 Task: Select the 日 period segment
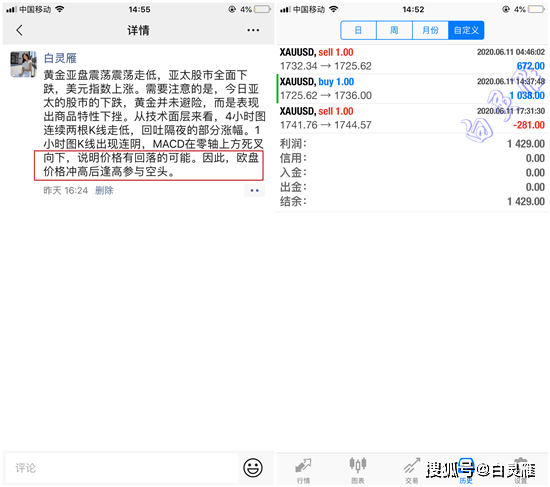tap(358, 30)
